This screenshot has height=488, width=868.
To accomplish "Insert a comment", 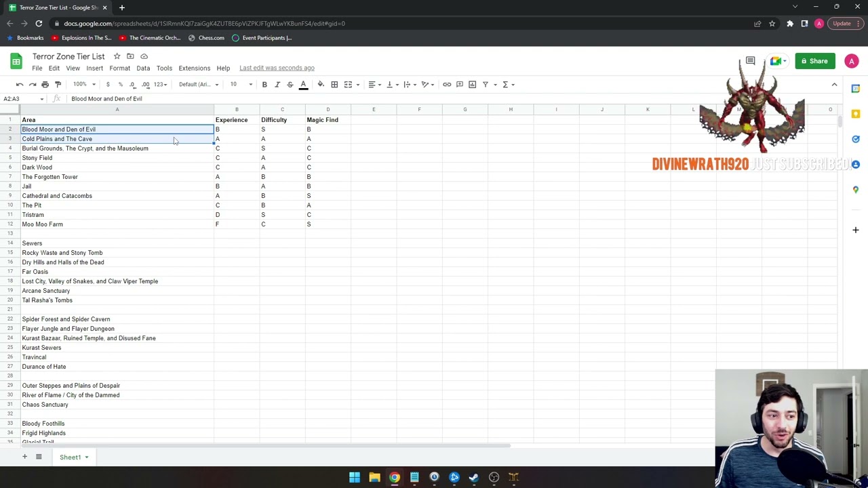I will (x=460, y=84).
